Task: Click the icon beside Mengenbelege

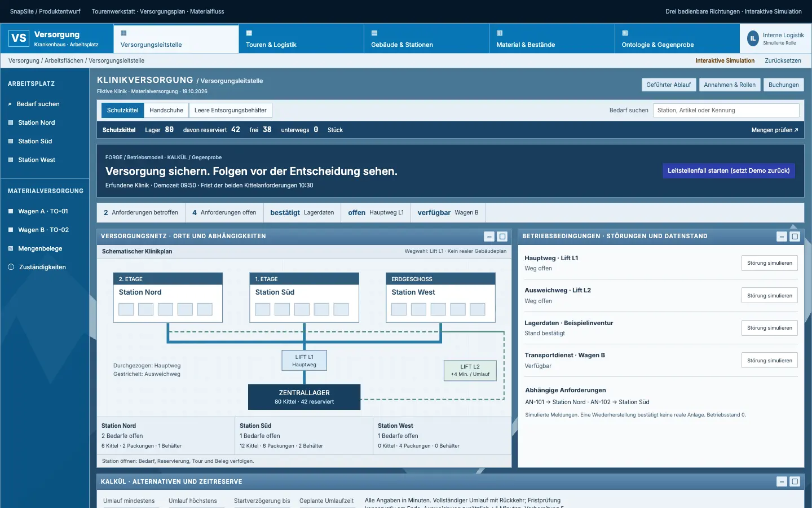Action: 11,248
